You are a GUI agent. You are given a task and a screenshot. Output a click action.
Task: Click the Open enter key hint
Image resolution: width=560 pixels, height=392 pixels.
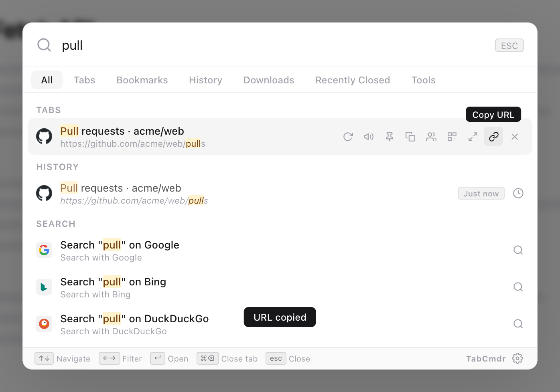[x=158, y=358]
